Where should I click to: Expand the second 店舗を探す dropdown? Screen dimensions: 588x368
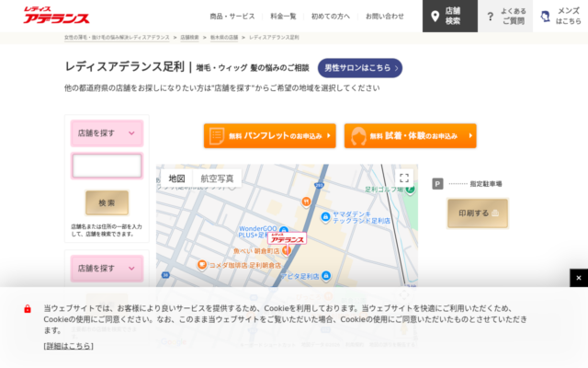pos(107,268)
